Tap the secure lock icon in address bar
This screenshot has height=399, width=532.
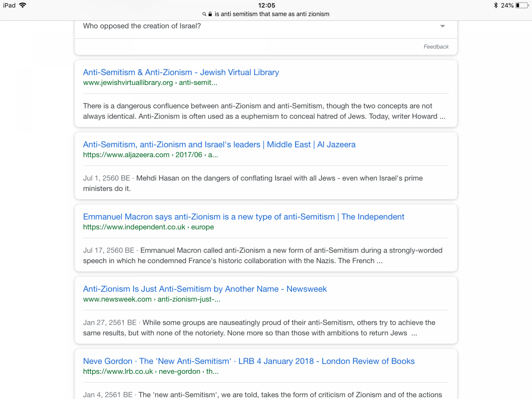(x=210, y=14)
